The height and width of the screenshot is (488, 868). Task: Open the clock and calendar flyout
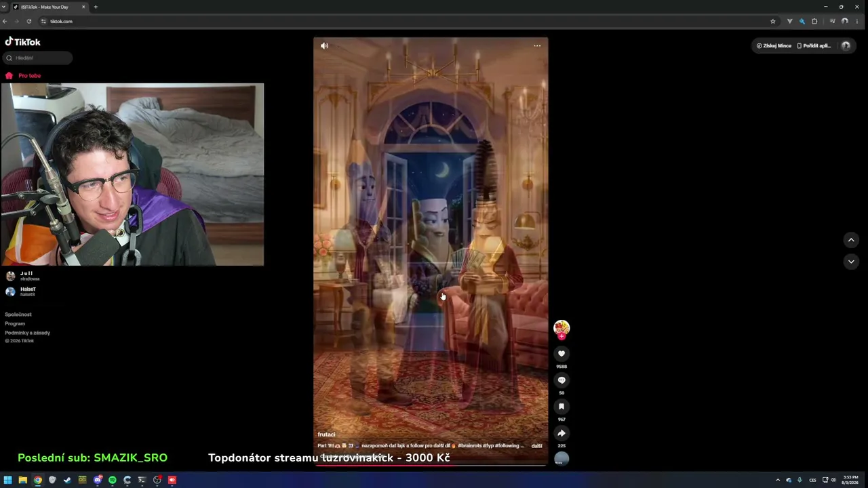(850, 480)
